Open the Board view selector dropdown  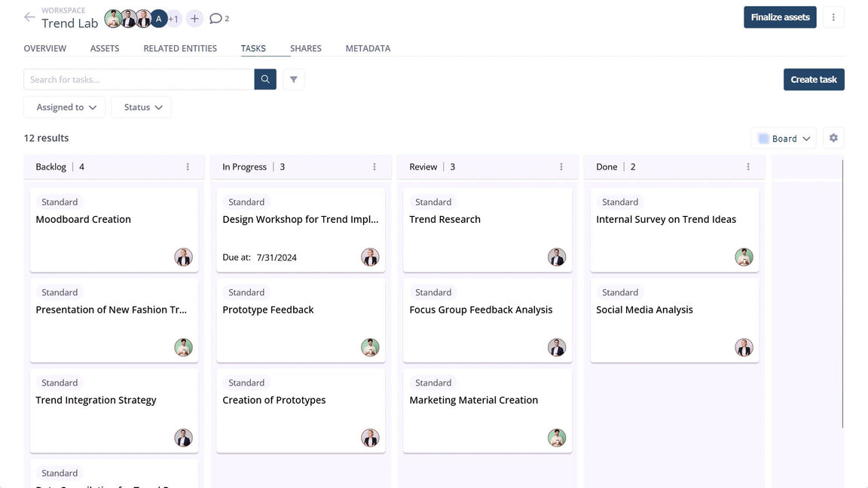(x=784, y=139)
